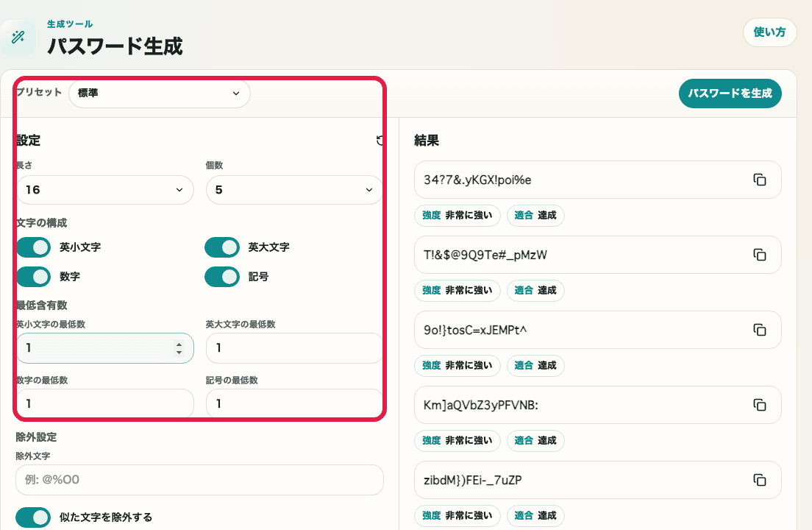Screen dimensions: 812x530
Task: Click the reset settings icon beside 設定
Action: (380, 140)
